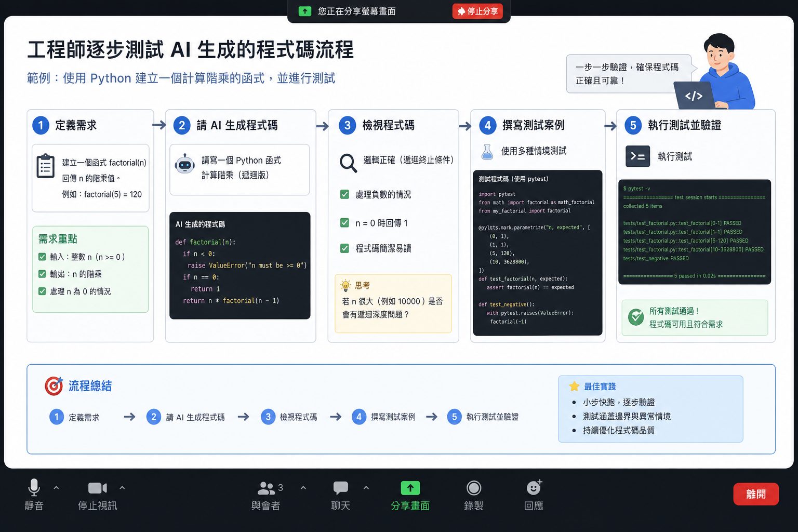
Task: Expand the chevron next to 與會者
Action: [303, 488]
